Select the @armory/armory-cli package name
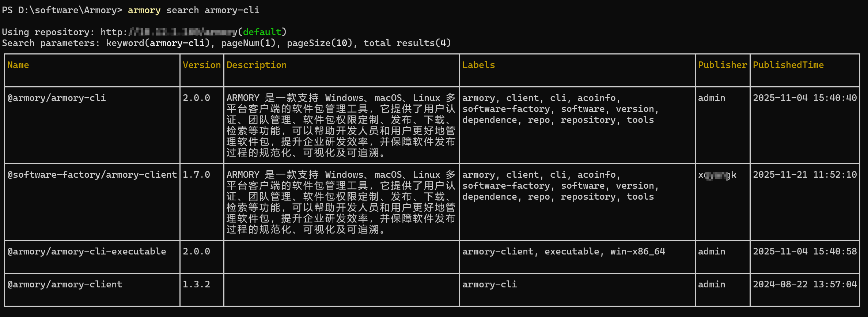868x317 pixels. click(x=57, y=98)
